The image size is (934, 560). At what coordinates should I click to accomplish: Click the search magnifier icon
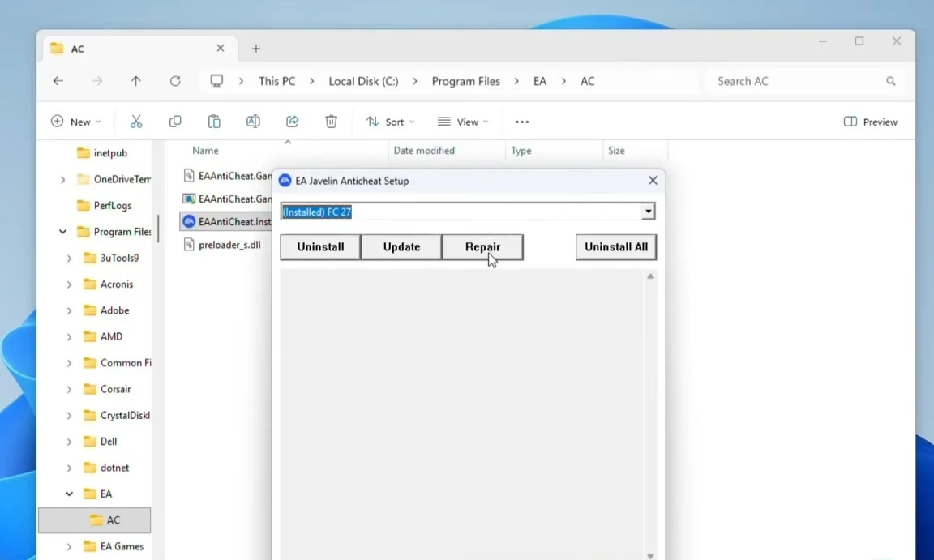890,81
